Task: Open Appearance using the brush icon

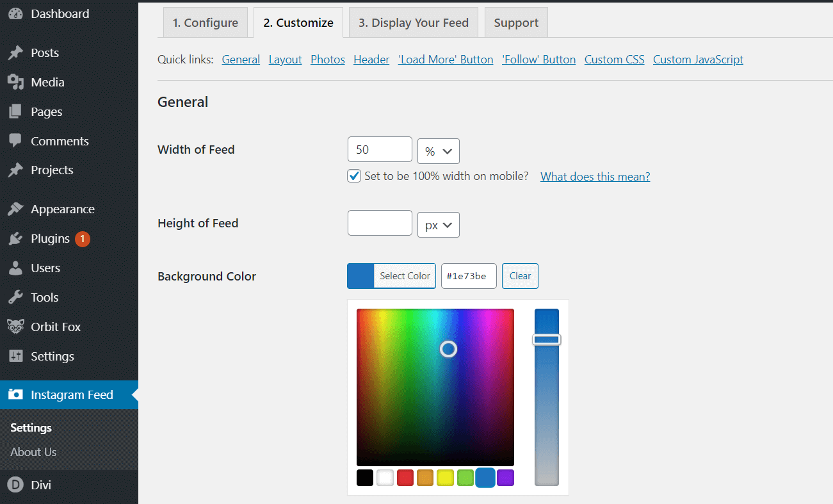Action: [x=15, y=209]
